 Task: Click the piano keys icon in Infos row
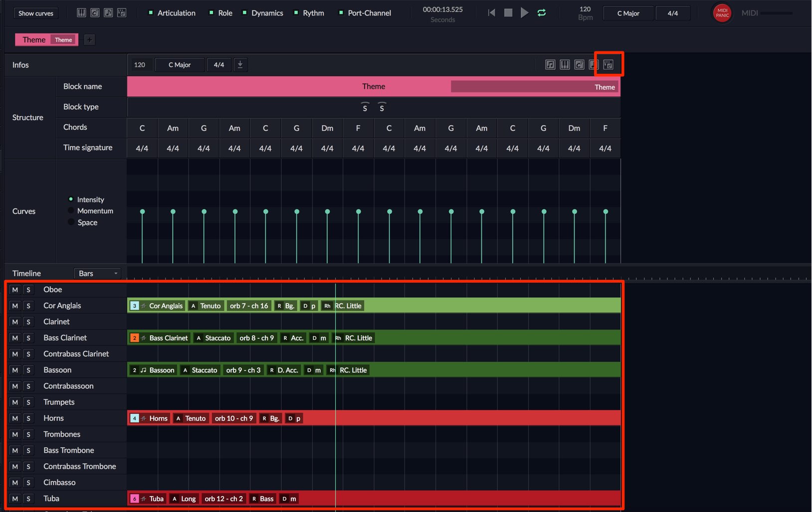coord(565,64)
